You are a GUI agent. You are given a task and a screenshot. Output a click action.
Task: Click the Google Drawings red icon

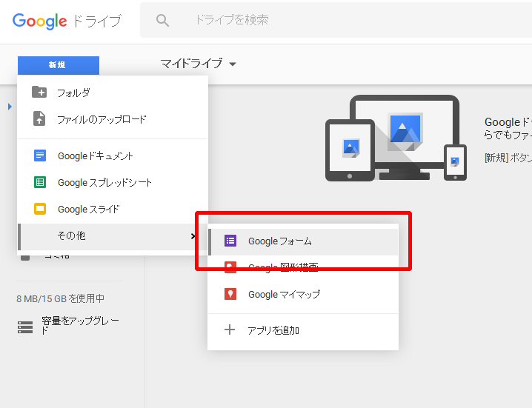[x=230, y=267]
